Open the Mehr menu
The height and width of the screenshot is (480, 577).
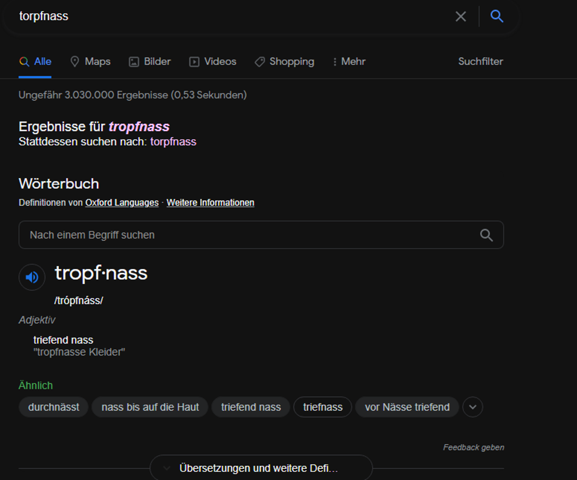click(x=349, y=61)
